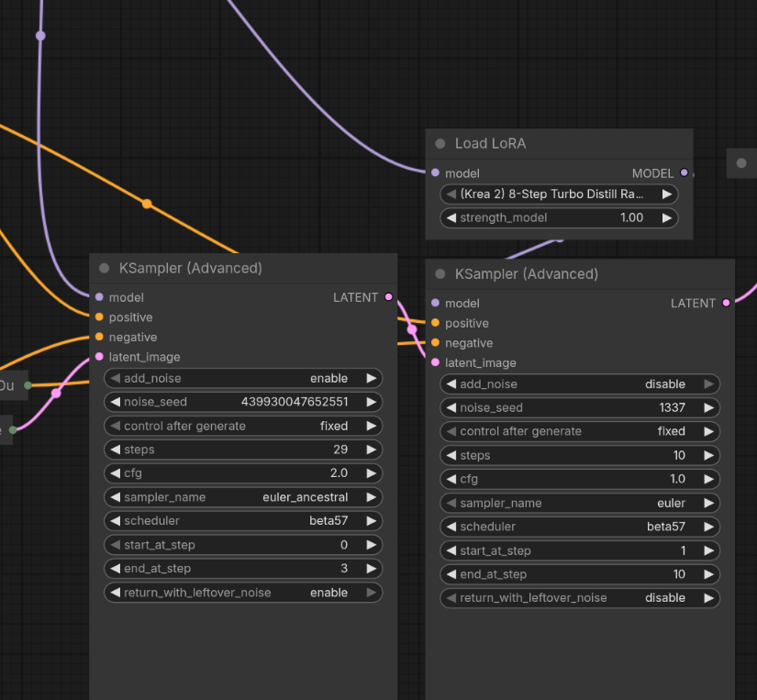
Task: Open the LoRA name dropdown (Krea 2) 8-Step Turbo
Action: tap(559, 194)
